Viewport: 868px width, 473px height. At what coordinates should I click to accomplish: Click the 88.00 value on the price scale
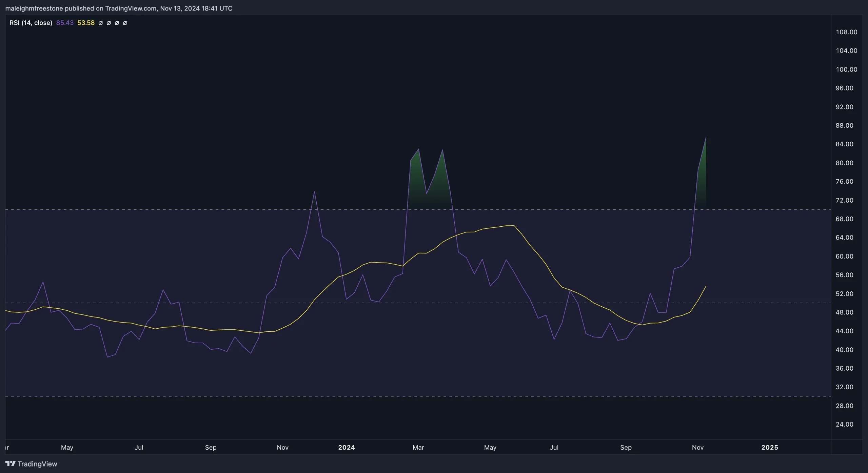845,125
